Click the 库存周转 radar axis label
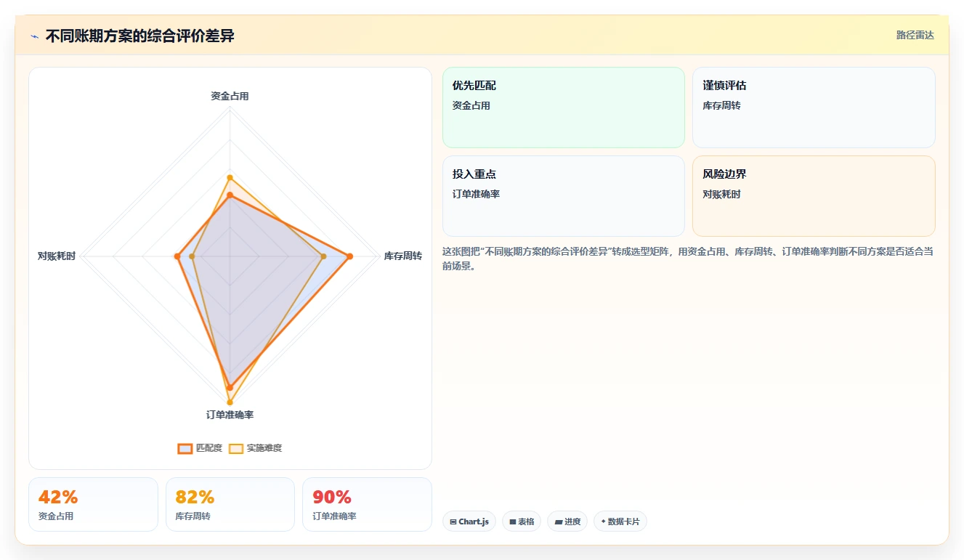The height and width of the screenshot is (560, 964). (403, 256)
